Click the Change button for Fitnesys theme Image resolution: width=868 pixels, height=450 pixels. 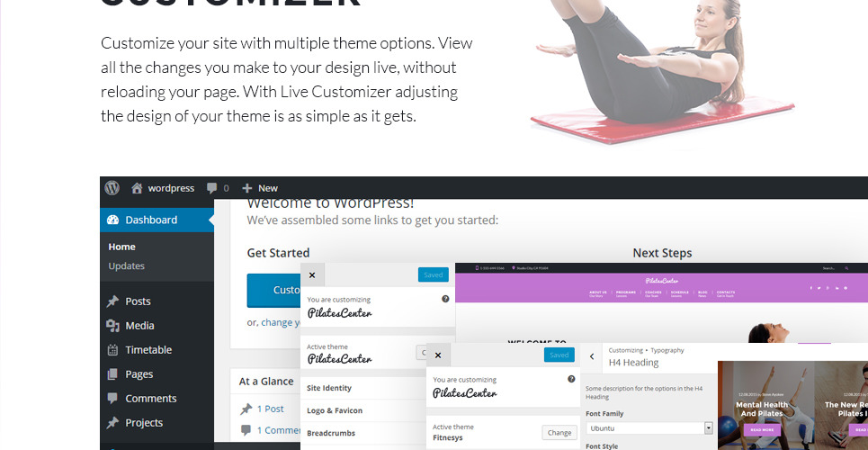[x=559, y=432]
